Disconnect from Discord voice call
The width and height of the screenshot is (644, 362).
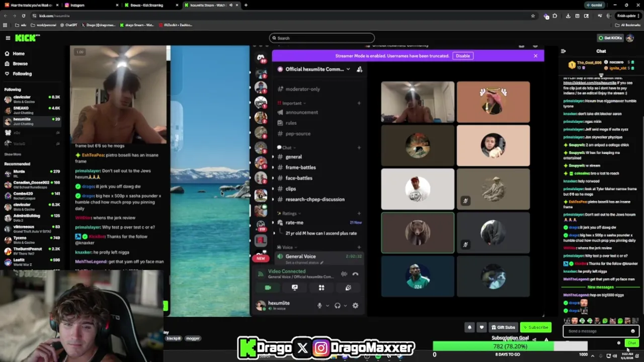coord(355,274)
